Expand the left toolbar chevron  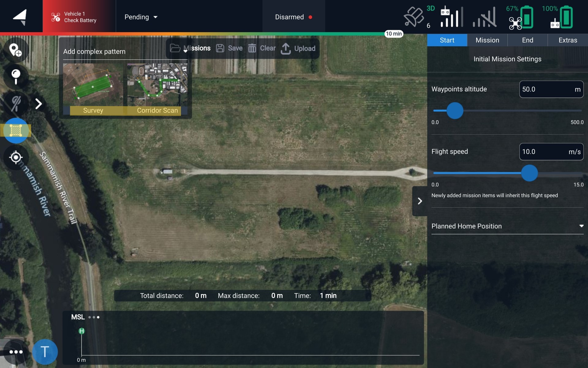[x=38, y=104]
